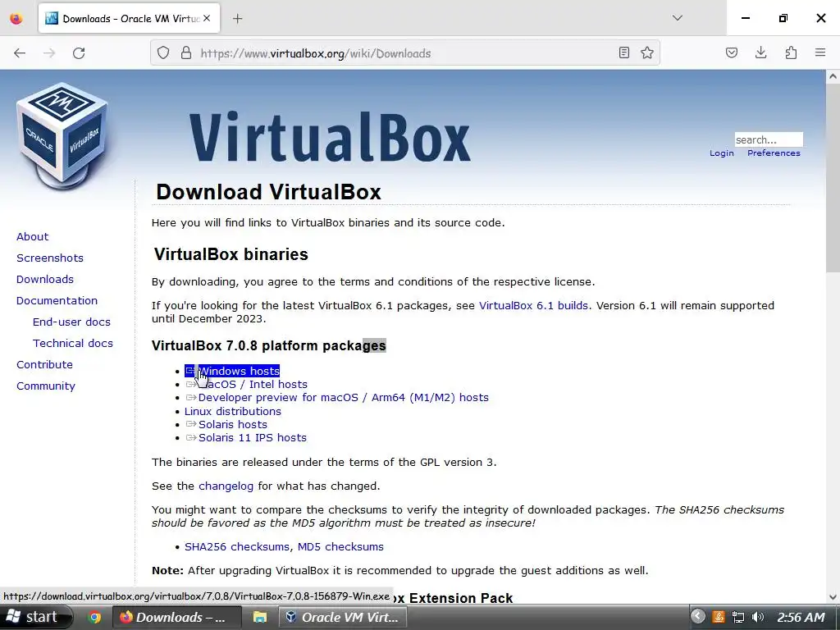Image resolution: width=840 pixels, height=630 pixels.
Task: Open the Login link
Action: pos(722,153)
